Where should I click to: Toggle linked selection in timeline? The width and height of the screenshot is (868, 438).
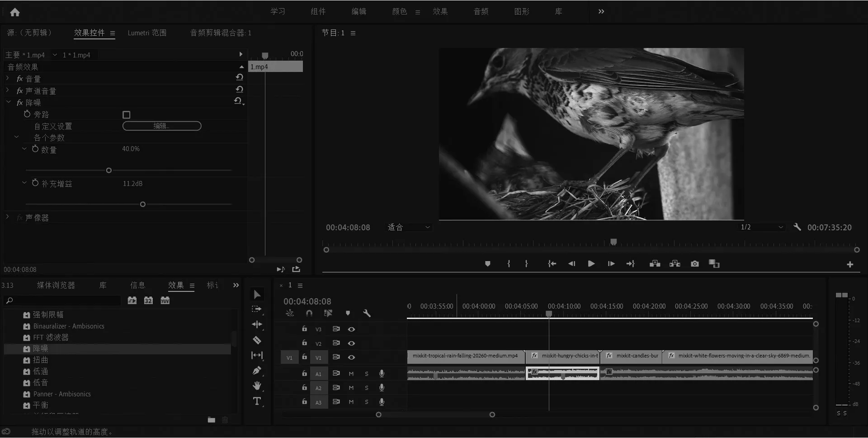(x=328, y=313)
